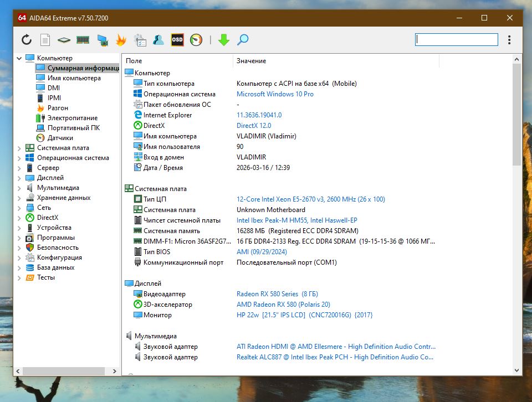
Task: Open the Microsoft Windows 10 Pro link
Action: click(x=275, y=94)
